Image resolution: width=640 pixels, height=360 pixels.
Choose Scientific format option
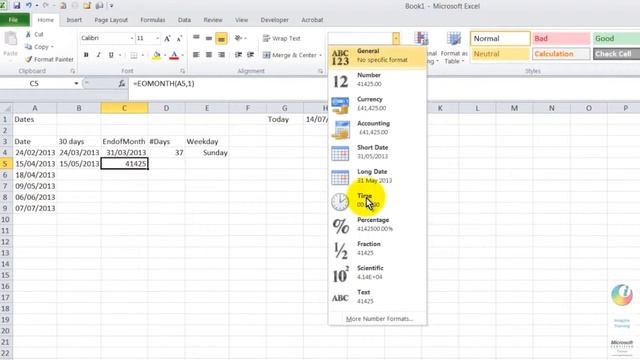(377, 273)
